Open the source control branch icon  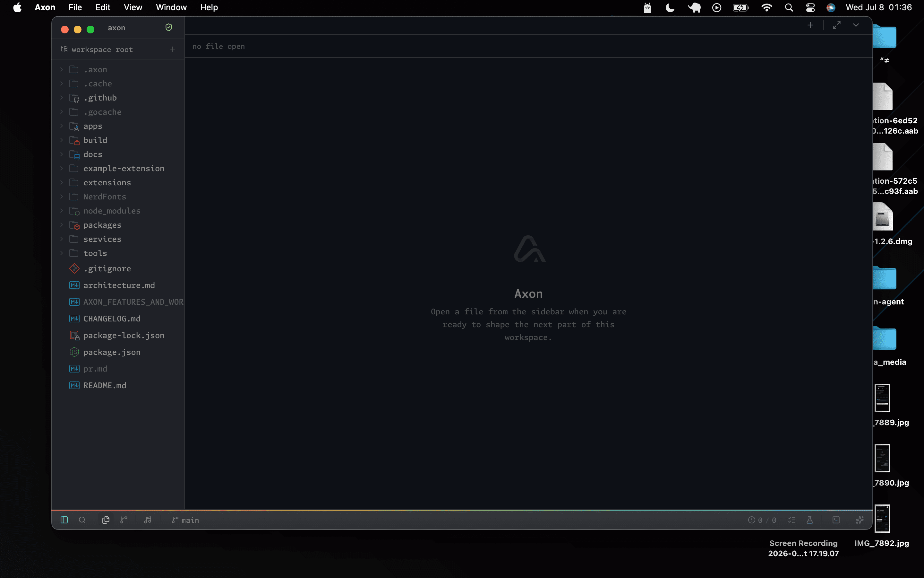click(124, 520)
